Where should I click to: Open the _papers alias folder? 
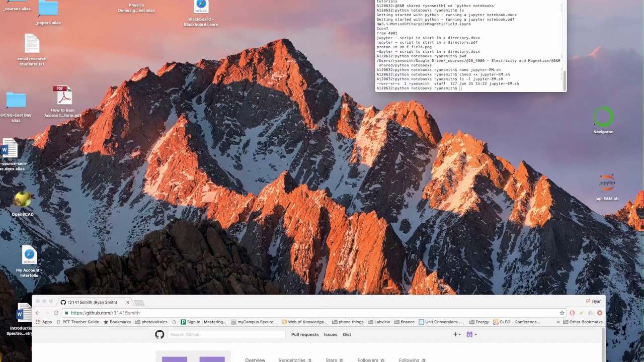coord(48,9)
